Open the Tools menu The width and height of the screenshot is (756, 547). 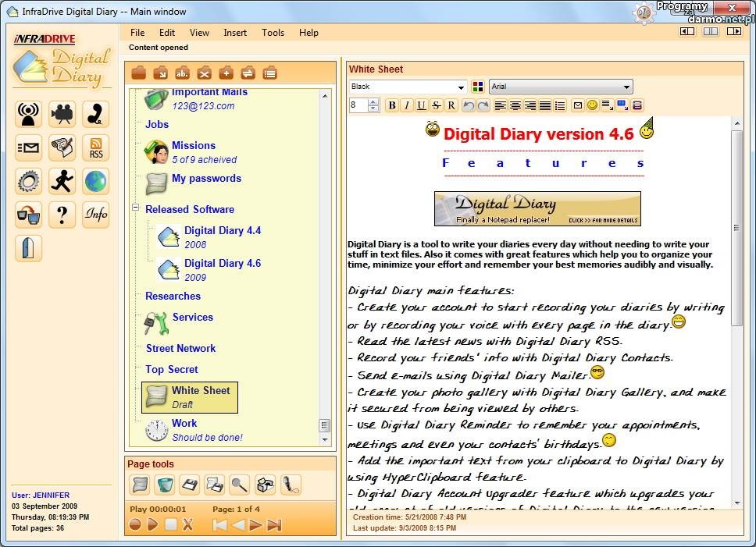point(273,33)
